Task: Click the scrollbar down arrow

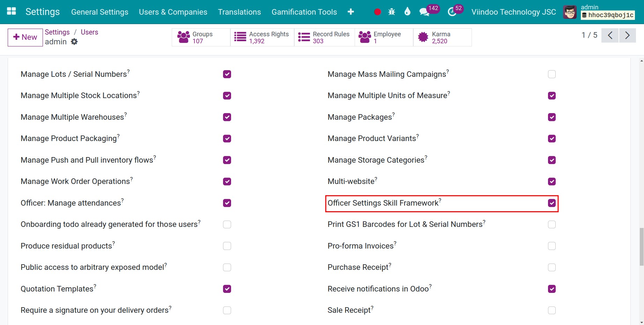Action: tap(642, 322)
